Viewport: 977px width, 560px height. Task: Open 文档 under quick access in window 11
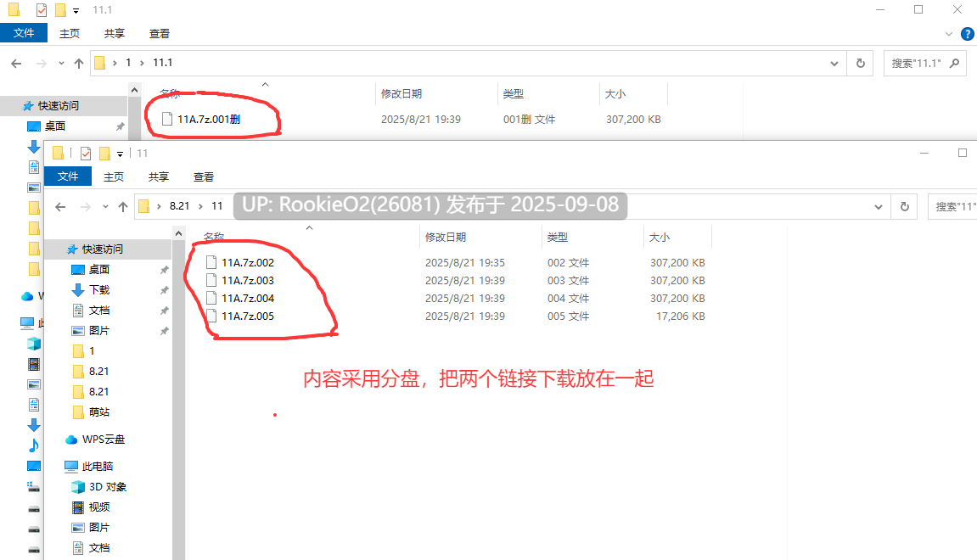[x=99, y=311]
